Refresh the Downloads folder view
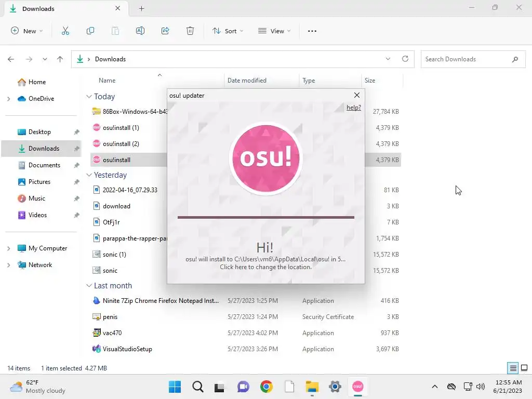This screenshot has height=399, width=532. coord(405,59)
